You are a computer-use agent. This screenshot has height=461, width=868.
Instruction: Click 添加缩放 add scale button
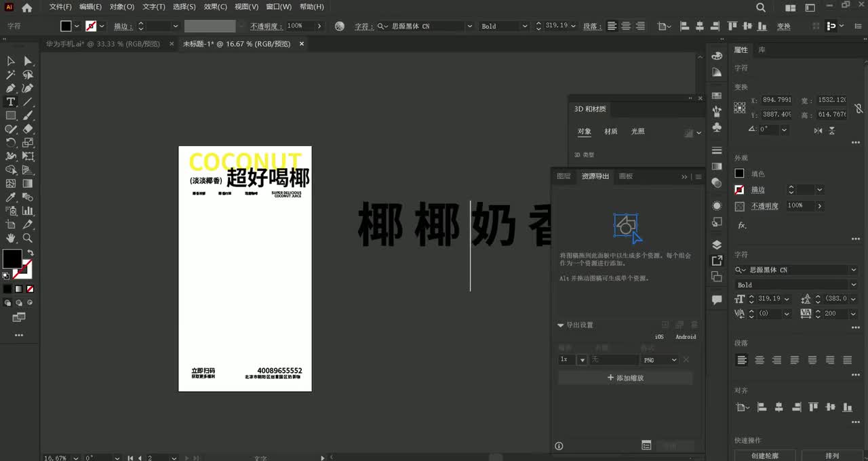point(625,378)
